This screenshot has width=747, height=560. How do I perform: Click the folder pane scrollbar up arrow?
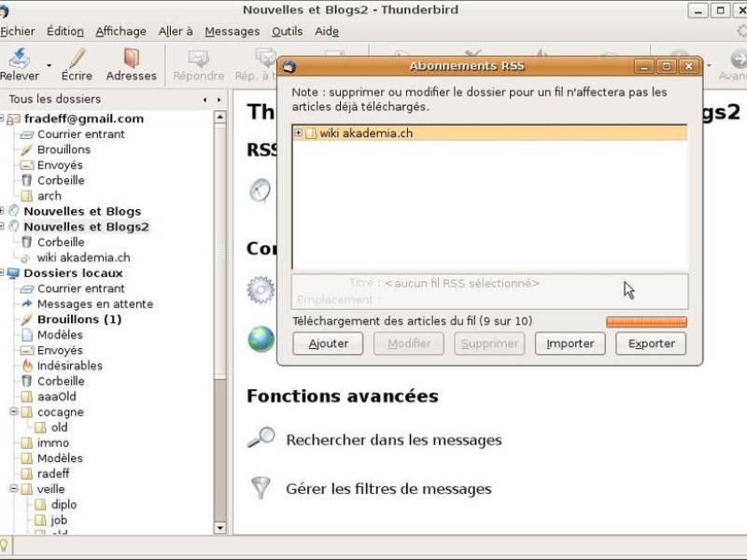(x=219, y=118)
